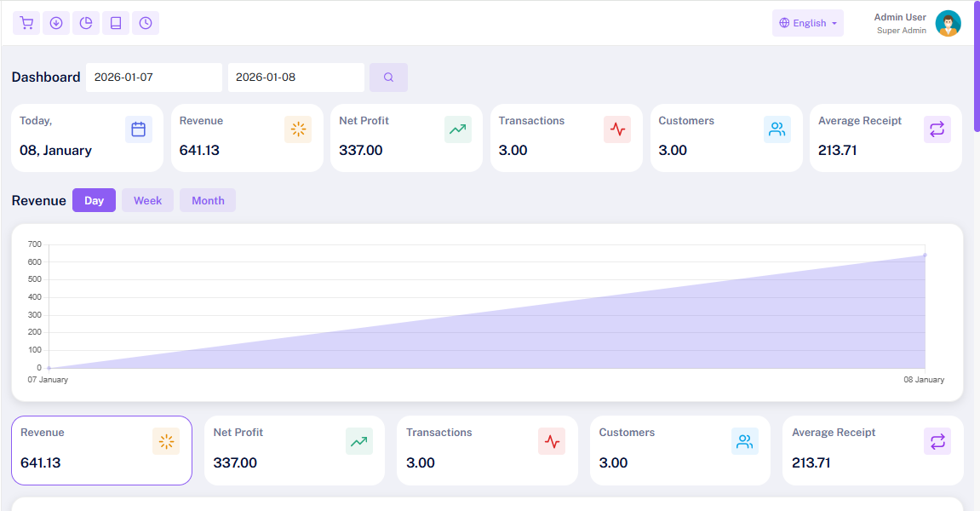Open the pie chart reports icon
Image resolution: width=980 pixels, height=511 pixels.
click(x=86, y=23)
